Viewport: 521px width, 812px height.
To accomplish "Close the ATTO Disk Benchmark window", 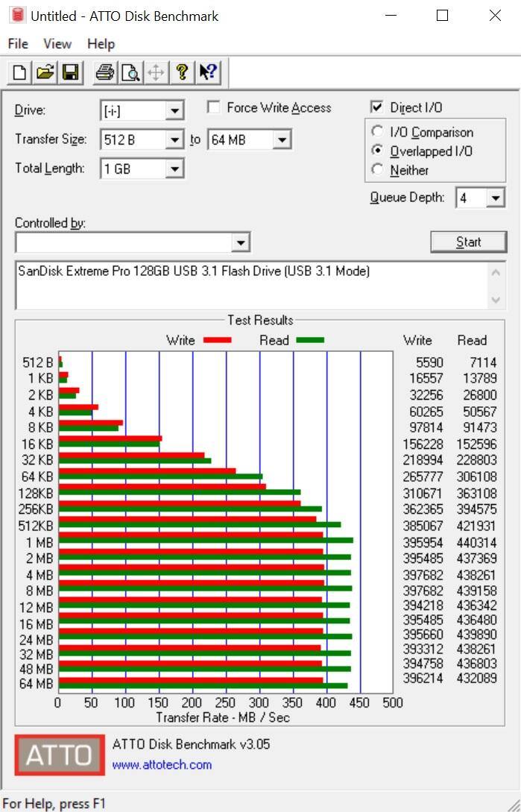I will point(495,16).
